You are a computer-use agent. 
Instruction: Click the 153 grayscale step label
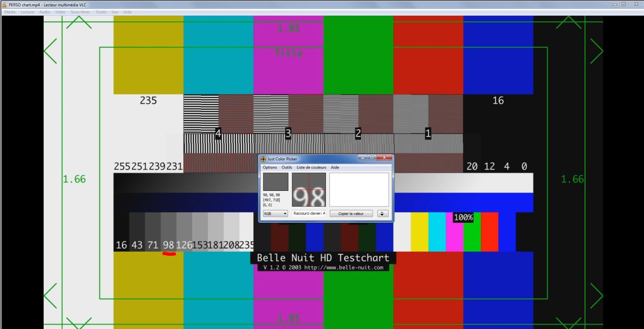coord(200,245)
